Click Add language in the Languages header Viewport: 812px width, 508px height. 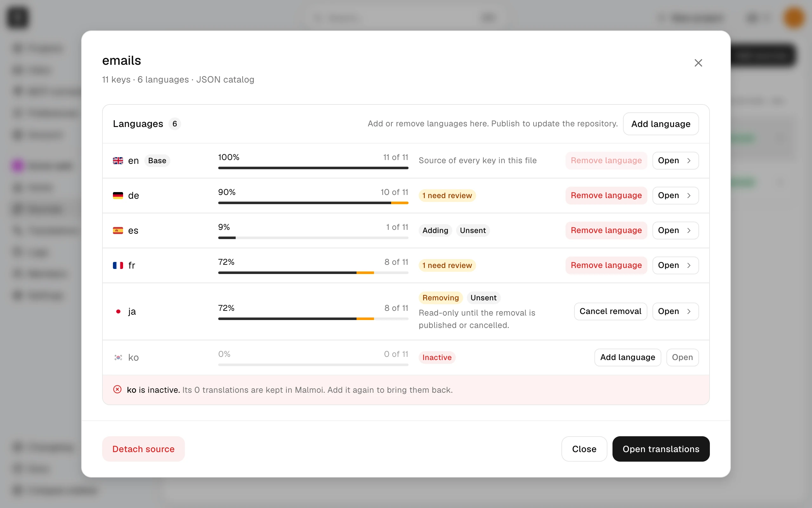pyautogui.click(x=661, y=124)
